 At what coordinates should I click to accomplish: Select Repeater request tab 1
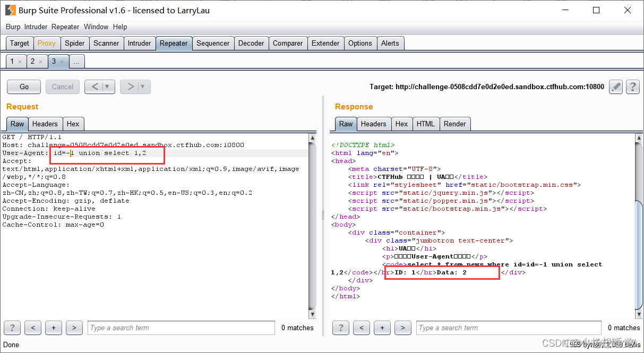coord(12,62)
